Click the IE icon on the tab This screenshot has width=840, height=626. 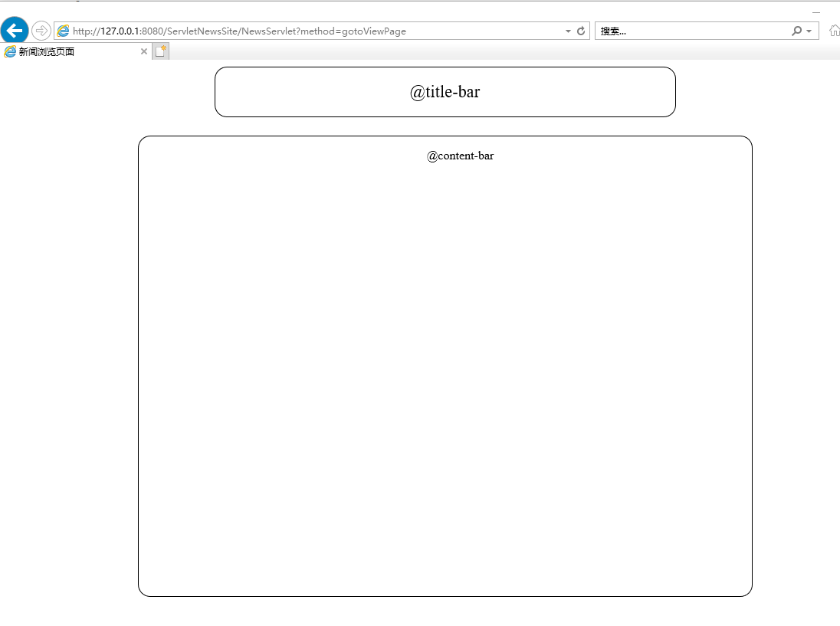click(10, 51)
